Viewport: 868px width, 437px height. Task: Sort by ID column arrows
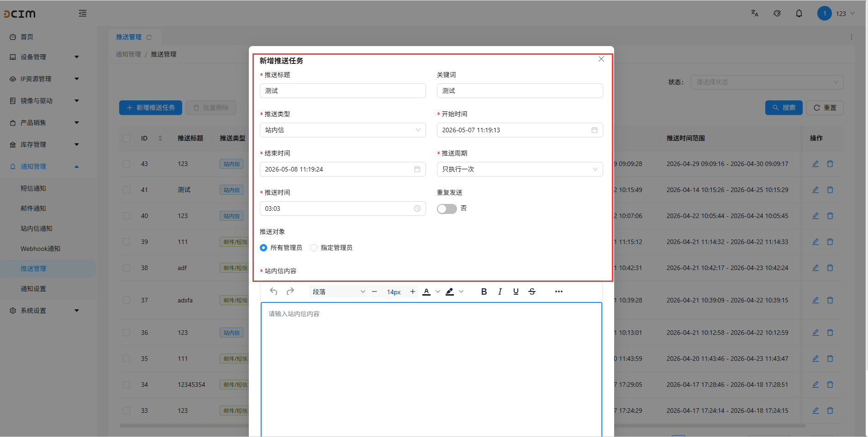[x=160, y=138]
